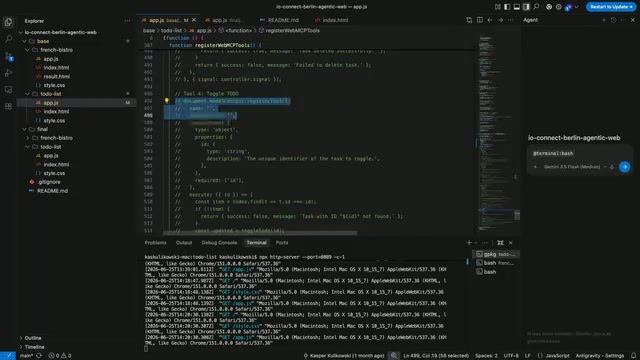Toggle the primary sidebar visibility
The image size is (640, 360).
point(507,7)
